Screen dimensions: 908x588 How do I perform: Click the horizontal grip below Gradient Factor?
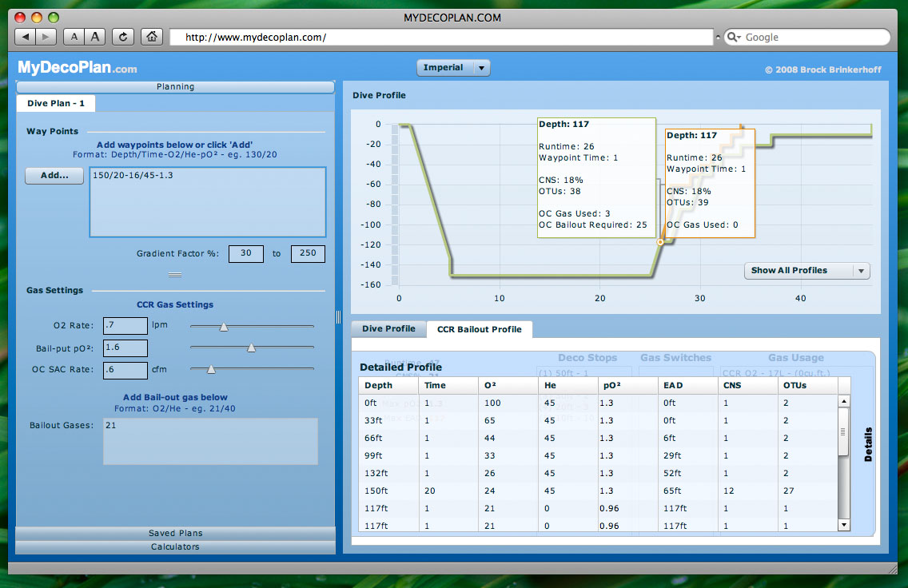point(175,275)
